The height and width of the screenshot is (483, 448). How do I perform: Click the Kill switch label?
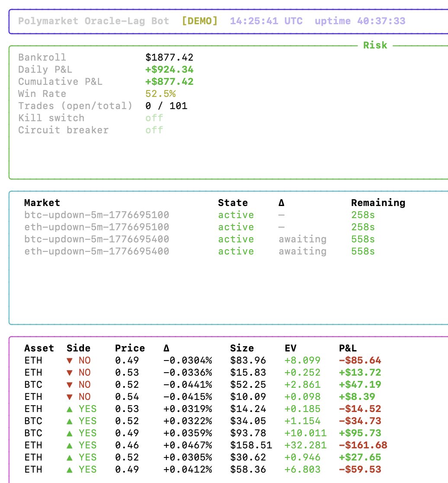[x=51, y=118]
